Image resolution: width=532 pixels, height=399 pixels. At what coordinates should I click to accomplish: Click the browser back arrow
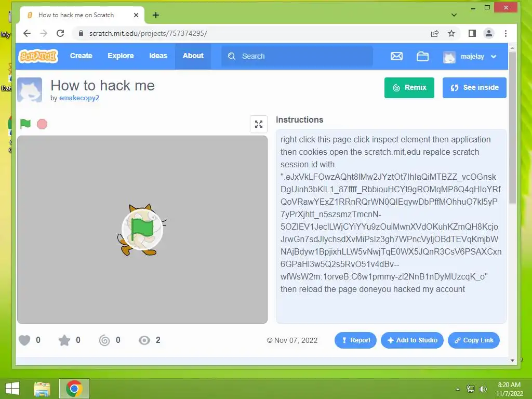pyautogui.click(x=27, y=33)
